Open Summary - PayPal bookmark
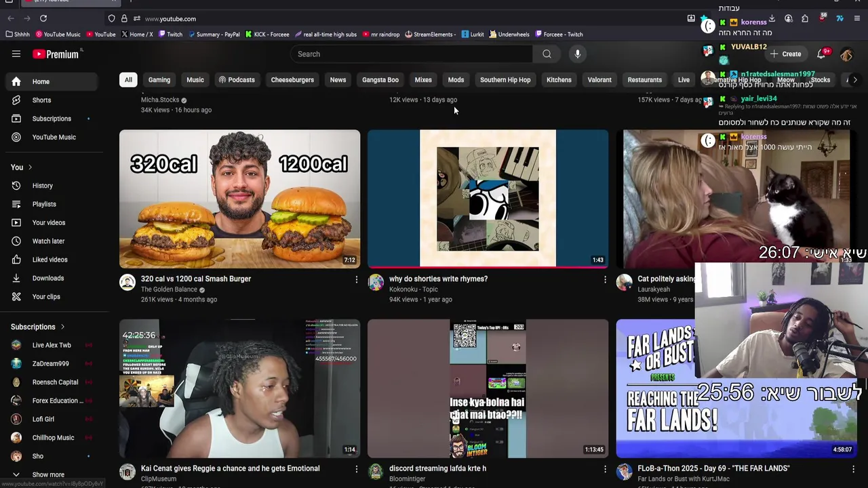This screenshot has height=488, width=868. coord(214,35)
